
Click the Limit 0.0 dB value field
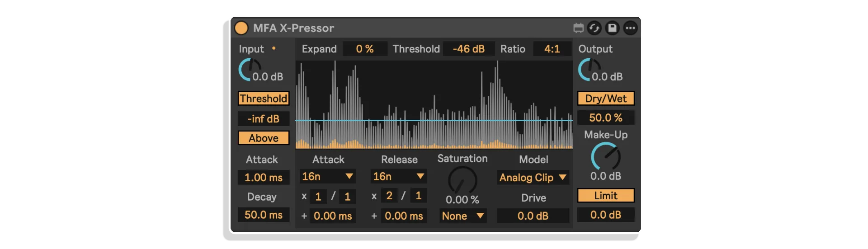606,215
